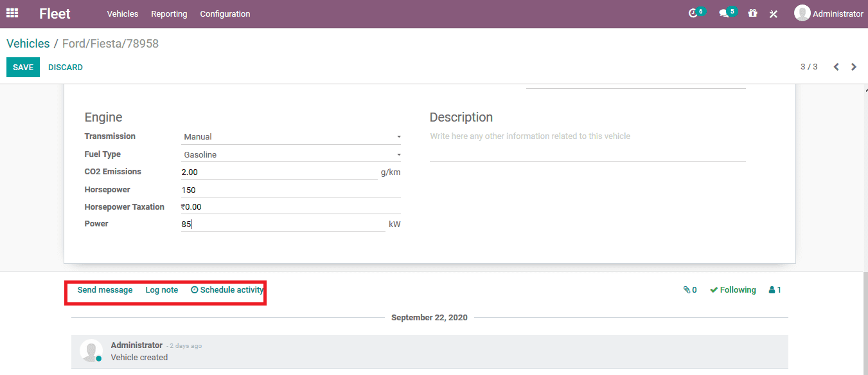Click the gift icon in top bar

tap(752, 14)
